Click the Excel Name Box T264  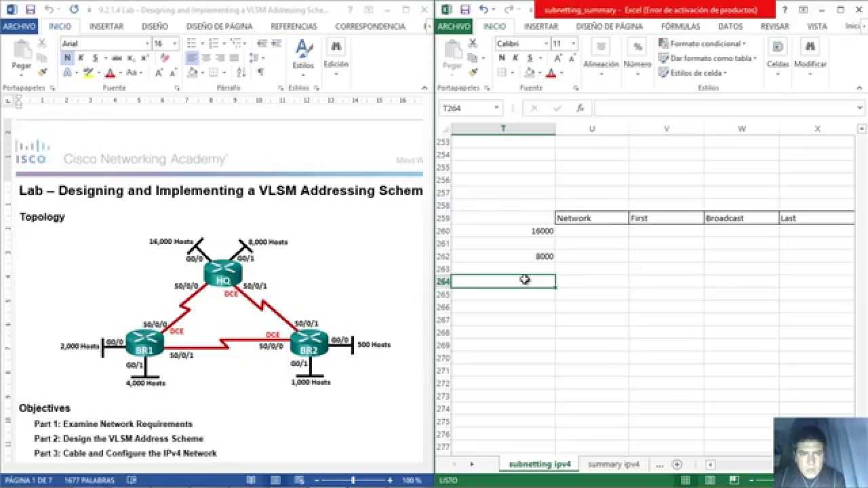point(471,108)
